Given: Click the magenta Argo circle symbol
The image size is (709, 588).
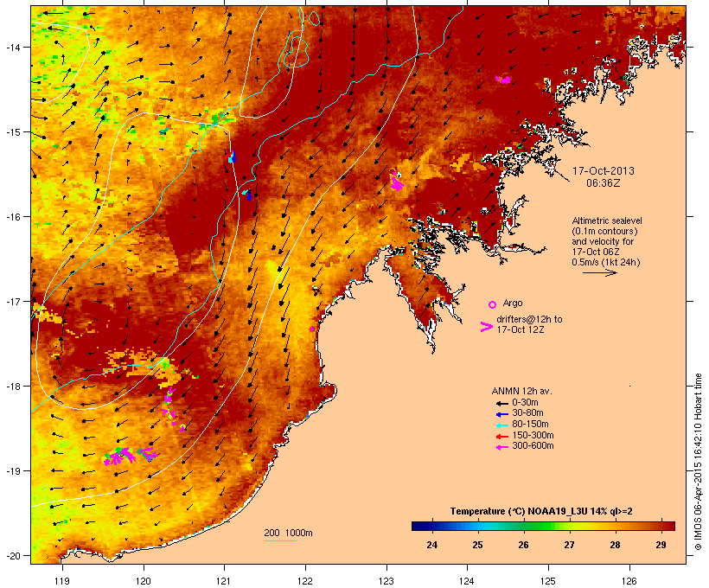Looking at the screenshot, I should coord(493,304).
